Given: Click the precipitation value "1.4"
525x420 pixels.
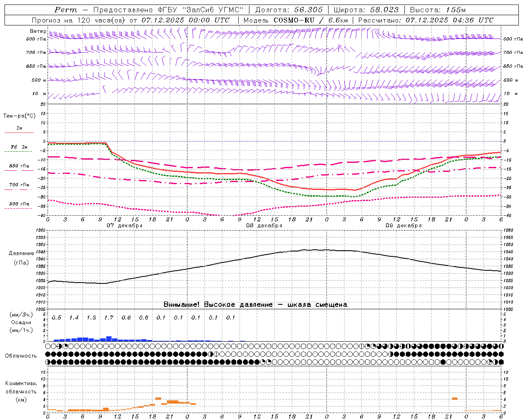Looking at the screenshot, I should click(74, 317).
